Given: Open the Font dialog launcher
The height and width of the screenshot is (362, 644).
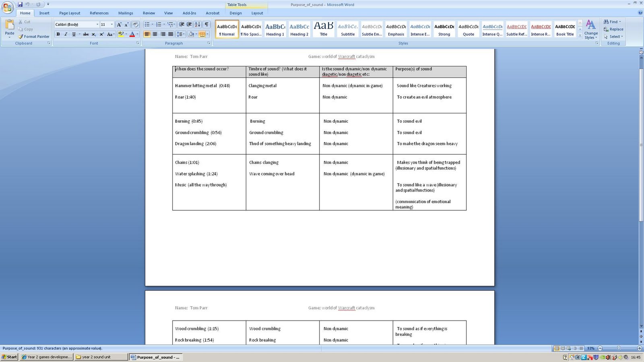Looking at the screenshot, I should 137,43.
